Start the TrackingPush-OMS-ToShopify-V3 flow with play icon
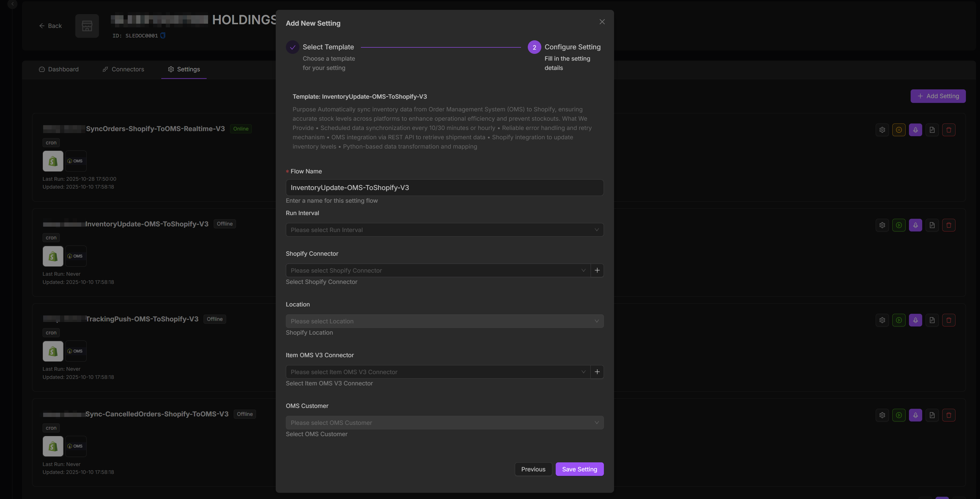The width and height of the screenshot is (980, 499). coord(899,320)
